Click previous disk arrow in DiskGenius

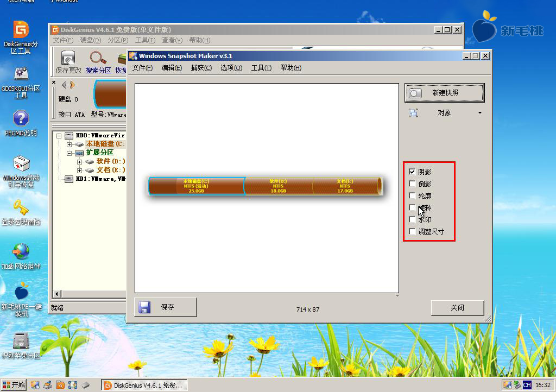pyautogui.click(x=64, y=85)
